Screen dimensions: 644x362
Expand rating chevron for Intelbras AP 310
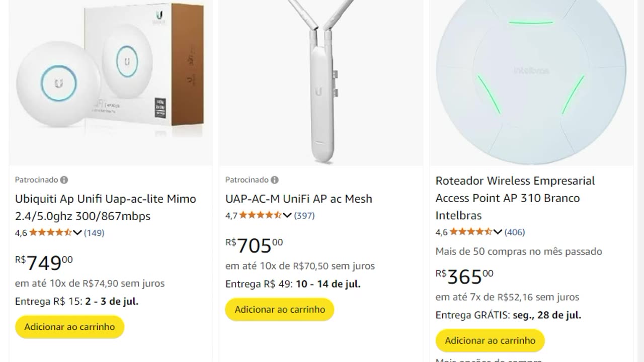tap(498, 232)
